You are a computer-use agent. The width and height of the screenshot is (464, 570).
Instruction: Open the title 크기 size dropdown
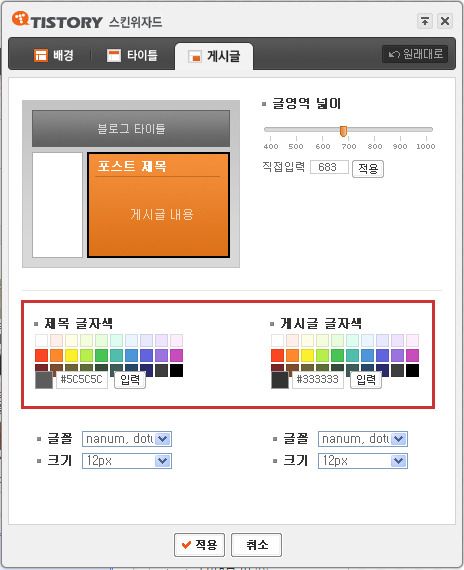[127, 461]
